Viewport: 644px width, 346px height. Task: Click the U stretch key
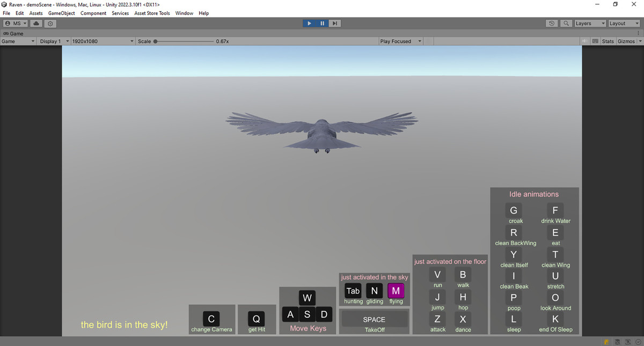tap(555, 276)
